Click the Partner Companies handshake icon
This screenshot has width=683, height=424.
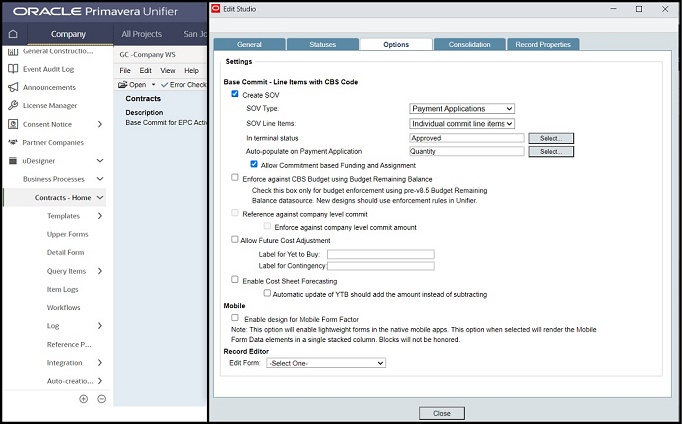13,142
